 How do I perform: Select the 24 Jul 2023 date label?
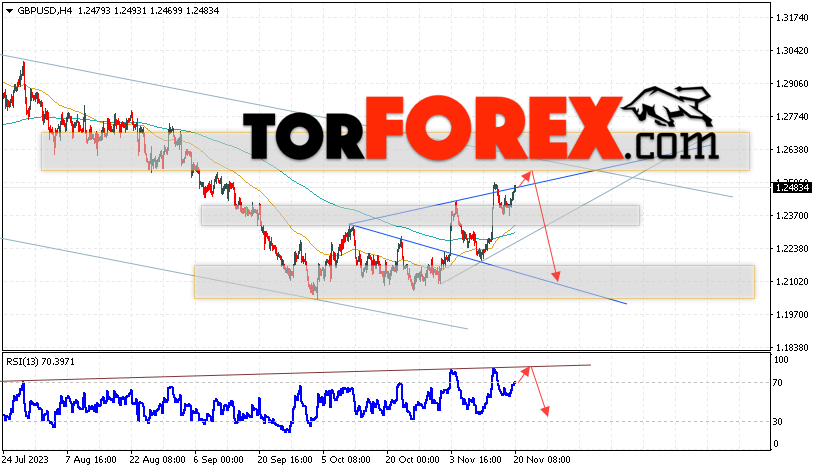click(26, 460)
